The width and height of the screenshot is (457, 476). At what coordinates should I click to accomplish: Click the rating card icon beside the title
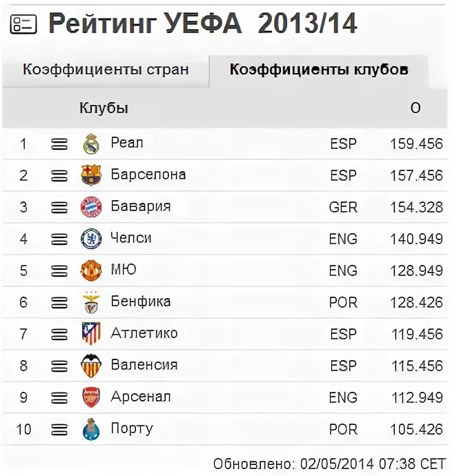tap(23, 24)
